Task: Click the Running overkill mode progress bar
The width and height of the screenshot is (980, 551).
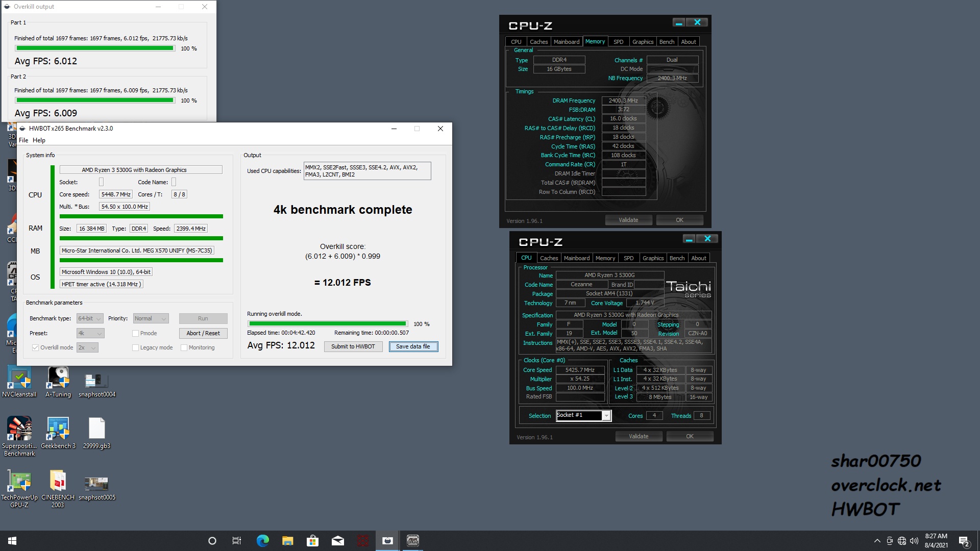Action: click(x=328, y=323)
